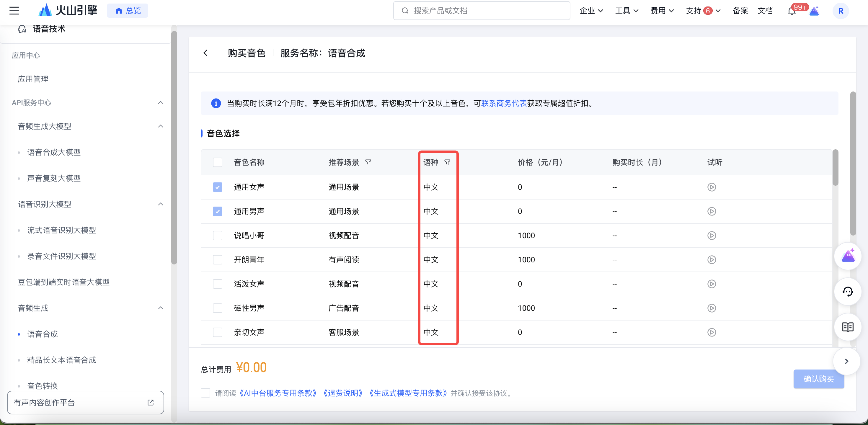Viewport: 868px width, 425px height.
Task: Uncheck the 通用女声 checkbox
Action: coord(218,187)
